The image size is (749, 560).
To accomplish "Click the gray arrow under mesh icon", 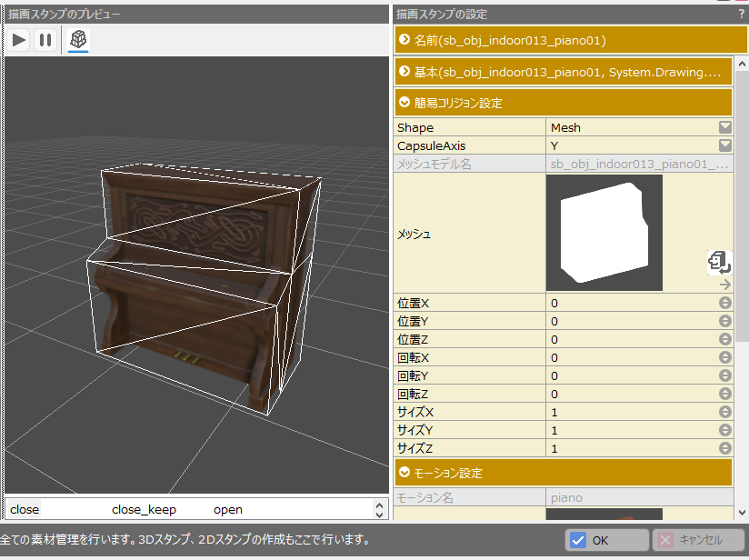I will [724, 285].
